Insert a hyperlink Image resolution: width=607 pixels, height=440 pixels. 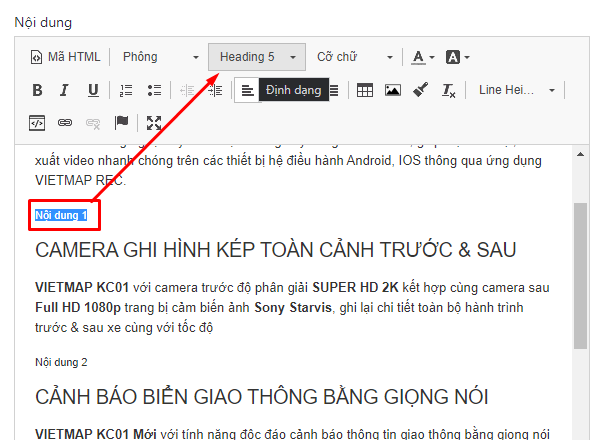(65, 123)
